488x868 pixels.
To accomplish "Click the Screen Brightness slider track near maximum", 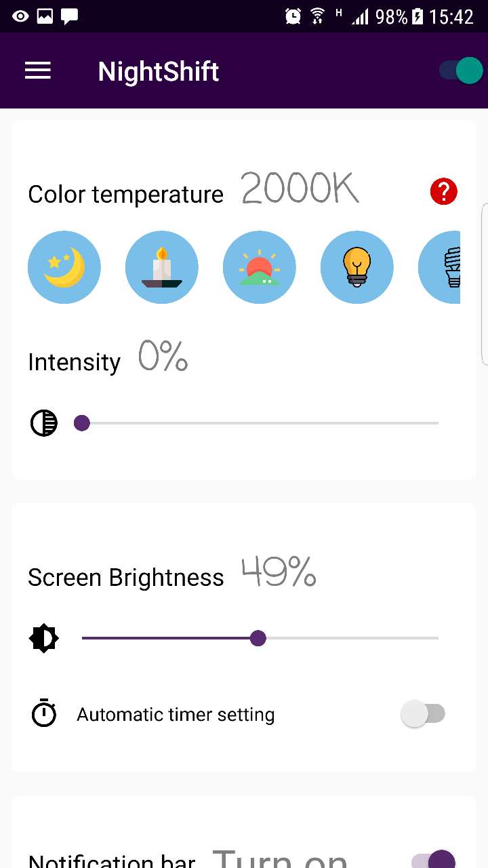I will pyautogui.click(x=427, y=638).
